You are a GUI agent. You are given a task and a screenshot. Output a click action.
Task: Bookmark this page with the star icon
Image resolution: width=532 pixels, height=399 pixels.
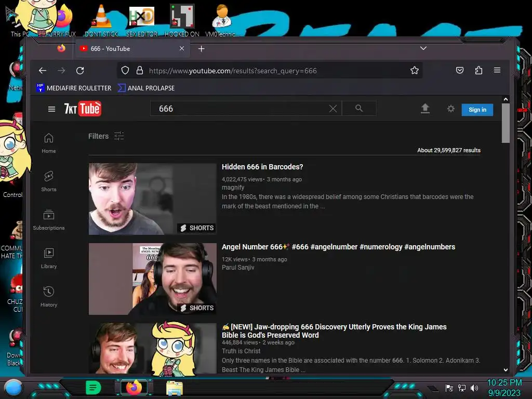[414, 70]
